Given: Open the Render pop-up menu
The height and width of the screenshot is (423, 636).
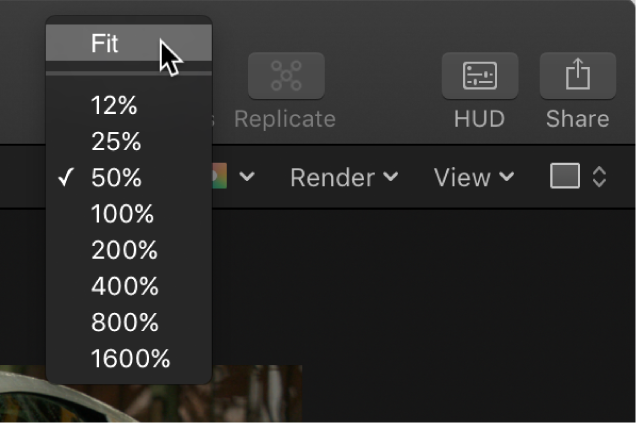Looking at the screenshot, I should click(x=344, y=177).
